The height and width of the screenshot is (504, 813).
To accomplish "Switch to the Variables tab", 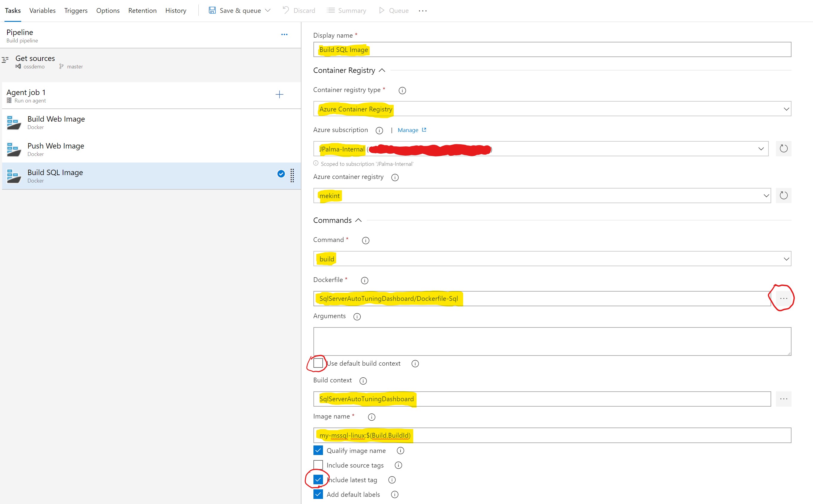I will [42, 11].
